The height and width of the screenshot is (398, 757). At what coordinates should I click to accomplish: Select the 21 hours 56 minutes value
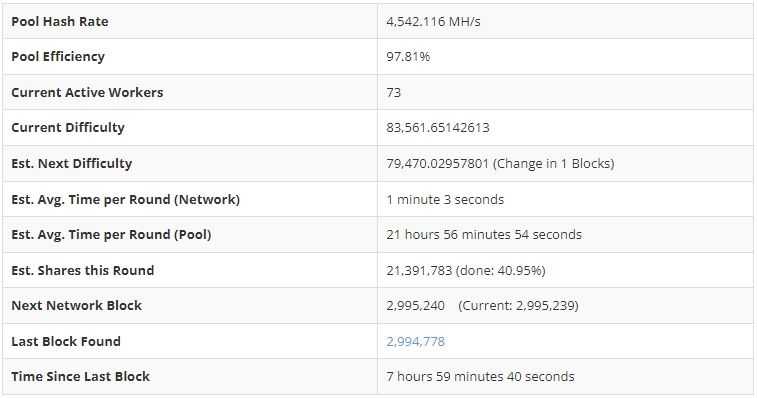pos(449,235)
